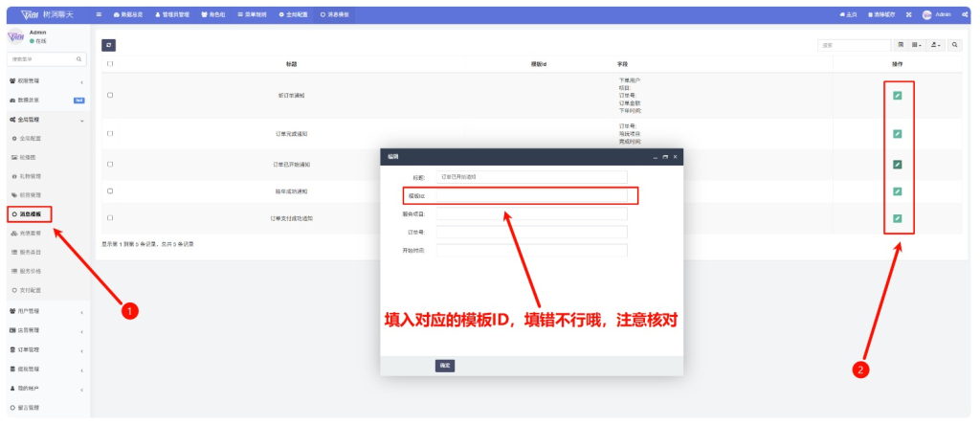Open the columns dropdown in table toolbar

(916, 45)
